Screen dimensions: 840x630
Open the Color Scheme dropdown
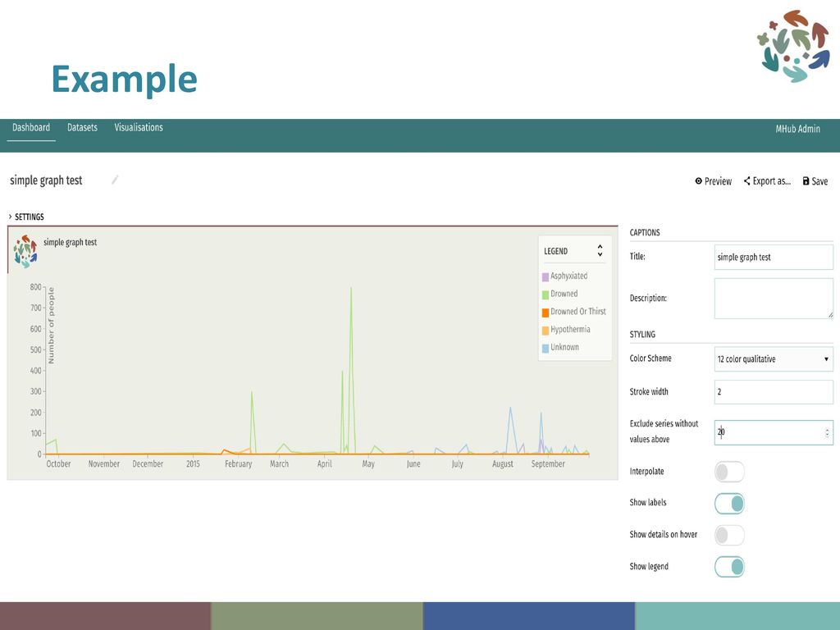pos(774,359)
